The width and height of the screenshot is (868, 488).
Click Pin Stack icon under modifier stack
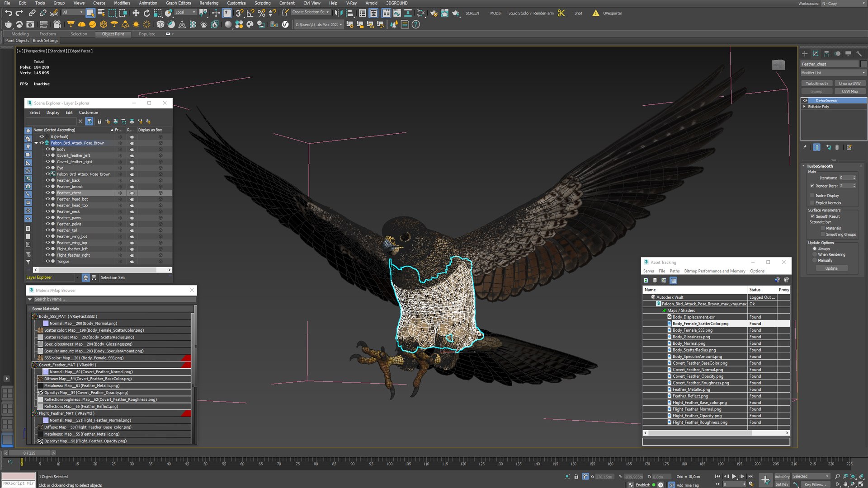pos(805,147)
